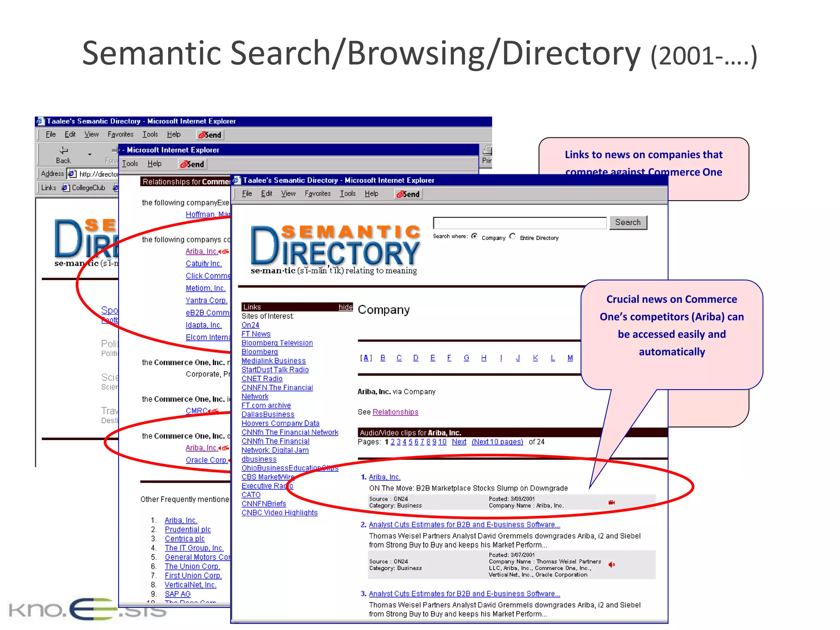Open the Edit menu in front window
Image resolution: width=840 pixels, height=630 pixels.
(x=267, y=194)
